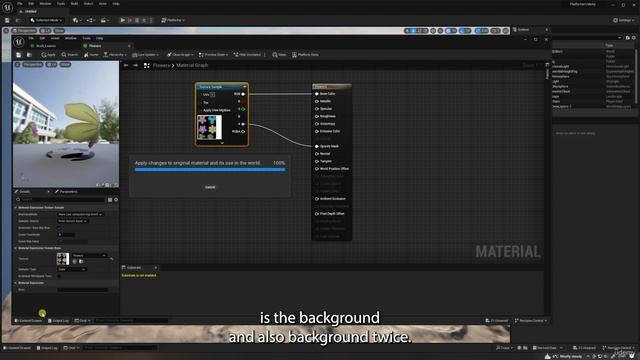Click the Unreal Engine logo in Material Editor

tap(19, 42)
